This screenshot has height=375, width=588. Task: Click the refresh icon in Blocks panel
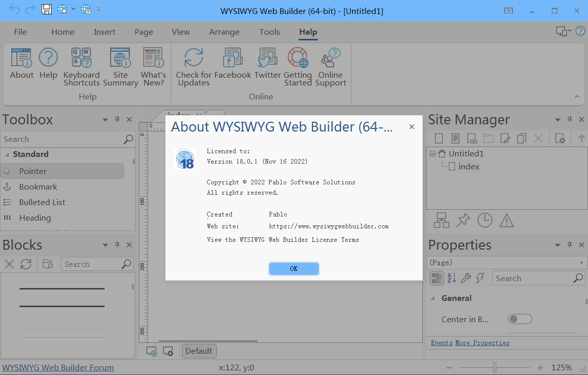26,264
